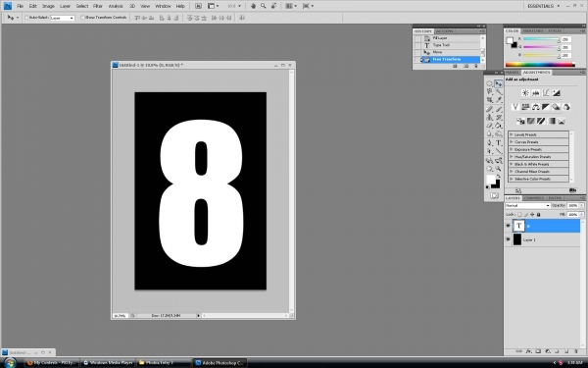Screen dimensions: 588x368
Task: Select the Line tool in the toolbox
Action: pyautogui.click(x=499, y=151)
